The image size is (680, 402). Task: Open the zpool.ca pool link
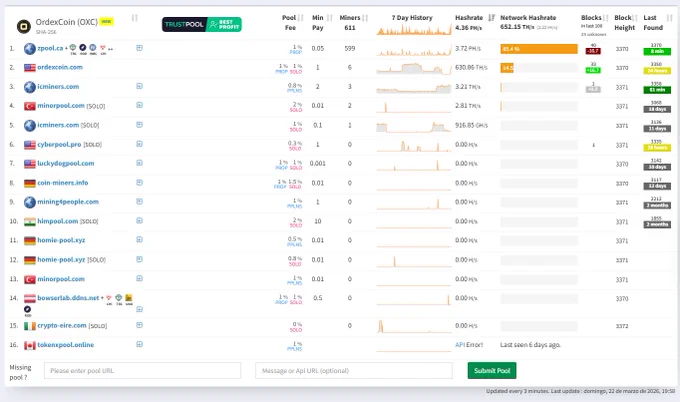click(50, 48)
